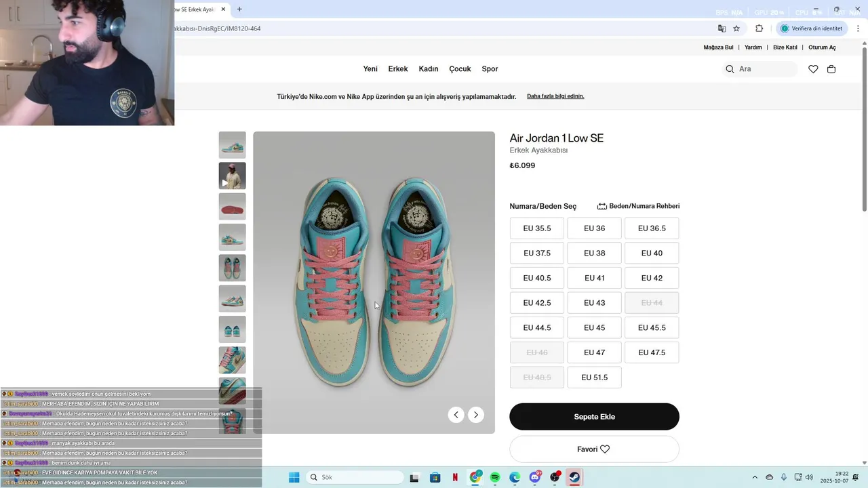Click Bize Katıl link
Image resolution: width=868 pixels, height=488 pixels.
point(785,47)
